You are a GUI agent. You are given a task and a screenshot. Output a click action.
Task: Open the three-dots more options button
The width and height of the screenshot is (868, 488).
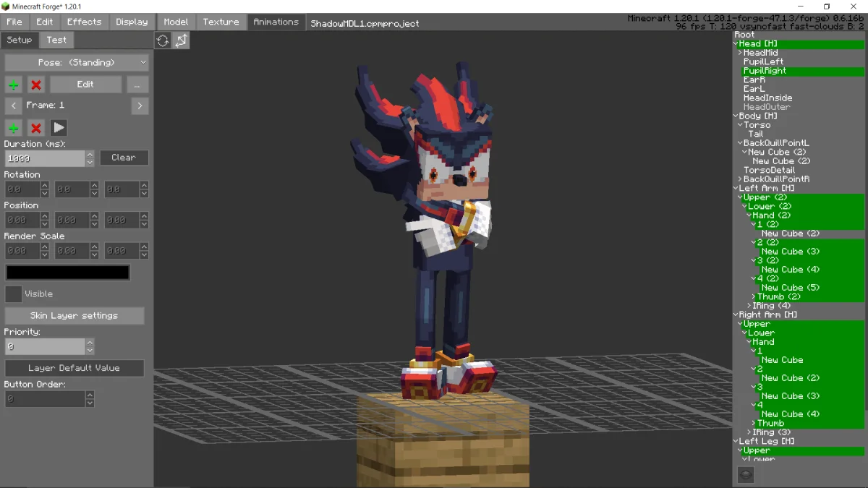point(137,85)
